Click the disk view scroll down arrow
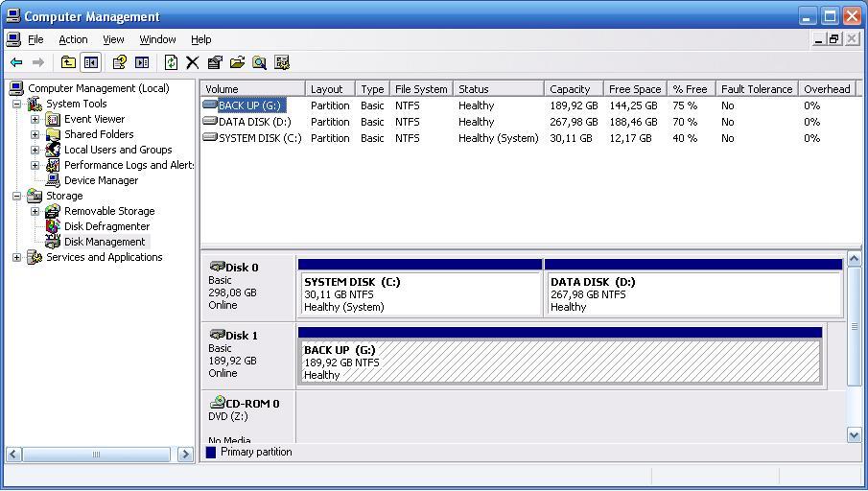 click(855, 435)
